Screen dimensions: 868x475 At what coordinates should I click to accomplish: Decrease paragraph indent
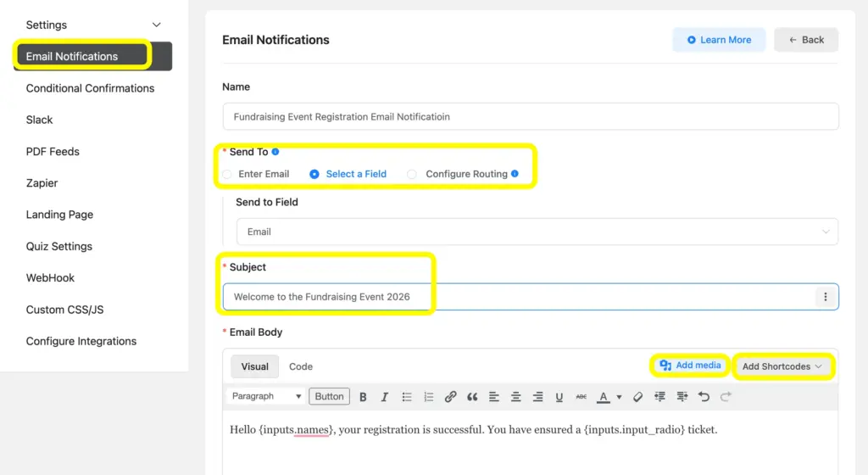click(x=659, y=396)
